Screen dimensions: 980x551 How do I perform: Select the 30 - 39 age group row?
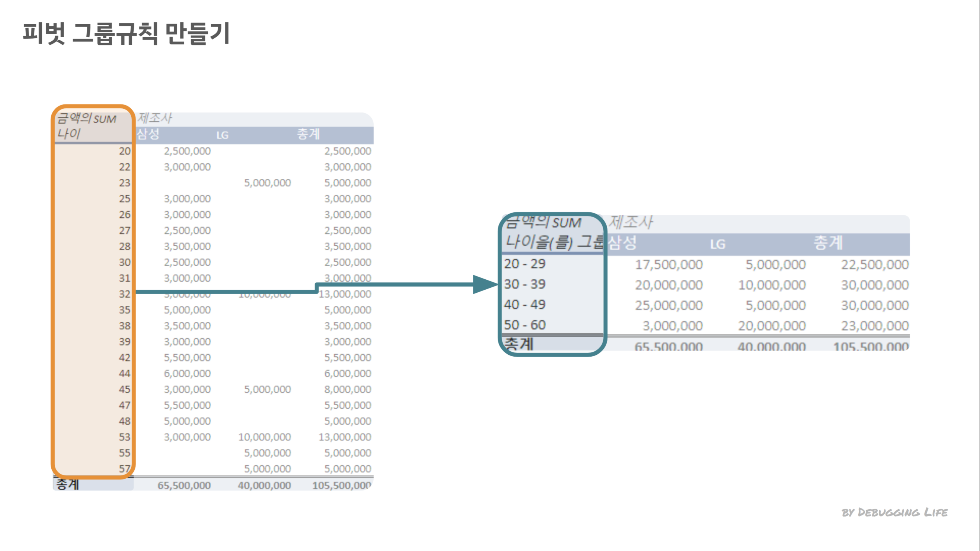pyautogui.click(x=524, y=284)
